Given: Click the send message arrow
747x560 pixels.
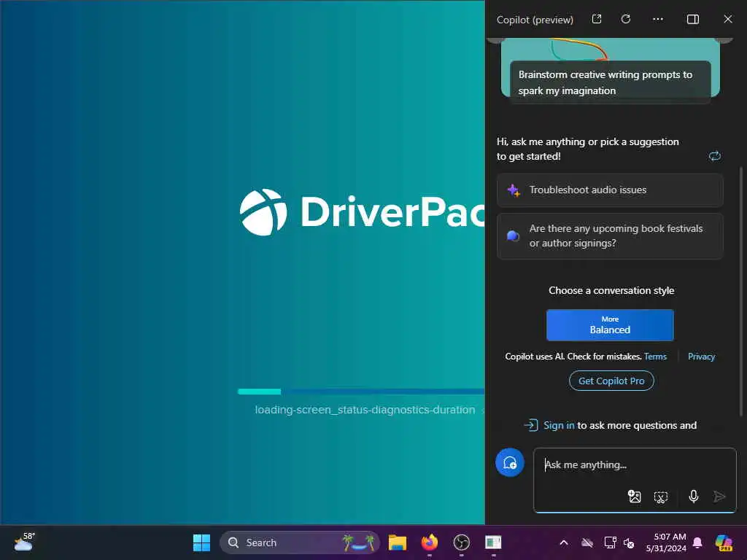Looking at the screenshot, I should point(719,497).
